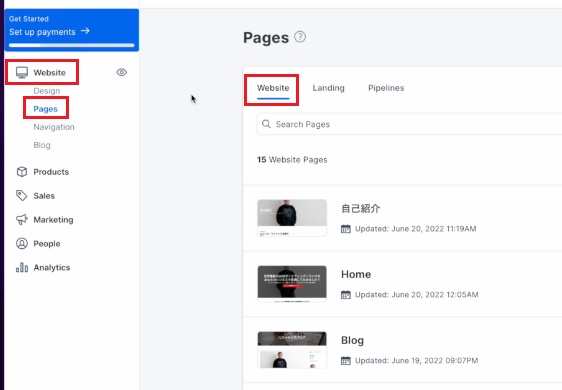Open the Marketing megaphone icon
Image resolution: width=562 pixels, height=390 pixels.
22,219
